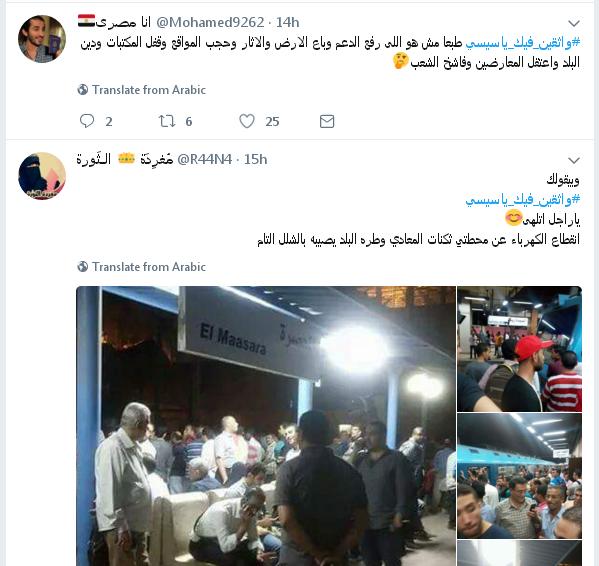Translate Mohamed9262's tweet from Arabic
Screen dimensions: 599x566
point(149,90)
